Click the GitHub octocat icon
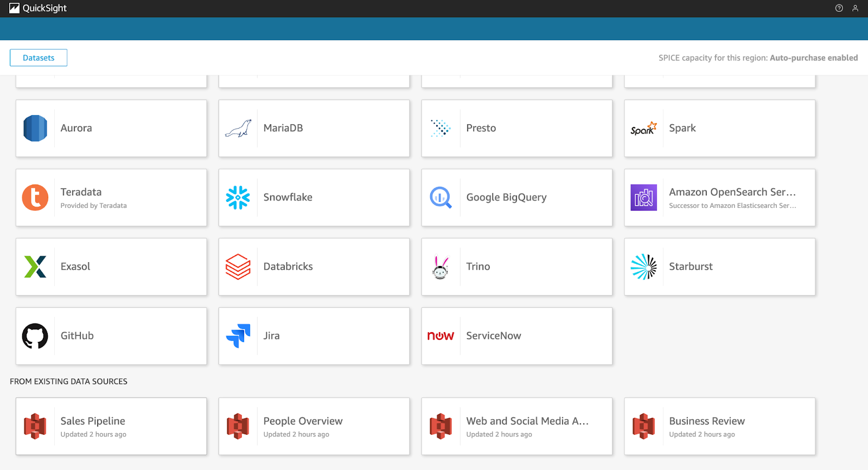Image resolution: width=868 pixels, height=470 pixels. click(x=35, y=336)
